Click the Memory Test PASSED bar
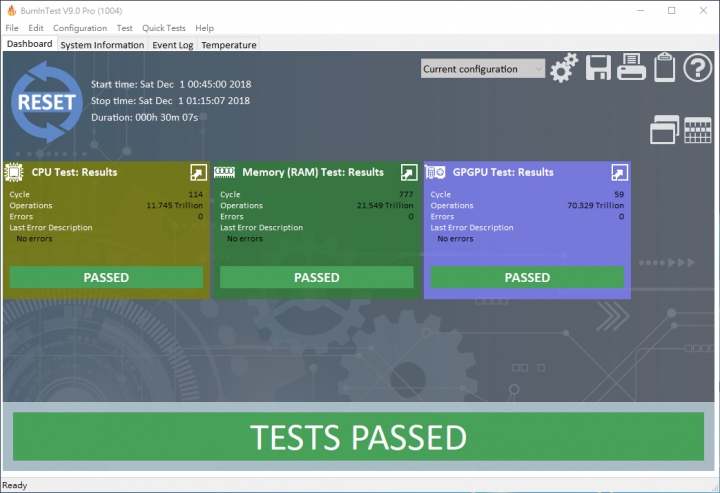The width and height of the screenshot is (720, 493). (x=316, y=277)
